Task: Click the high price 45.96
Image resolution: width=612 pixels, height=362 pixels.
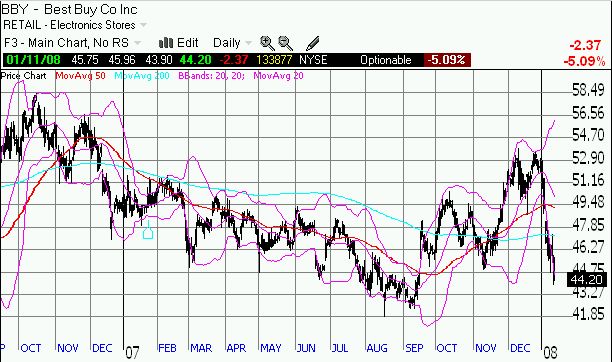Action: 122,60
